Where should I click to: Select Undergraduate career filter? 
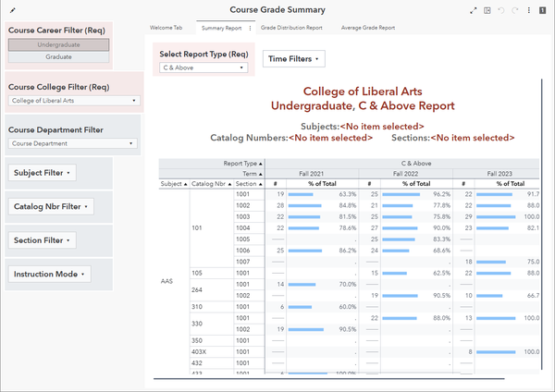pos(59,44)
